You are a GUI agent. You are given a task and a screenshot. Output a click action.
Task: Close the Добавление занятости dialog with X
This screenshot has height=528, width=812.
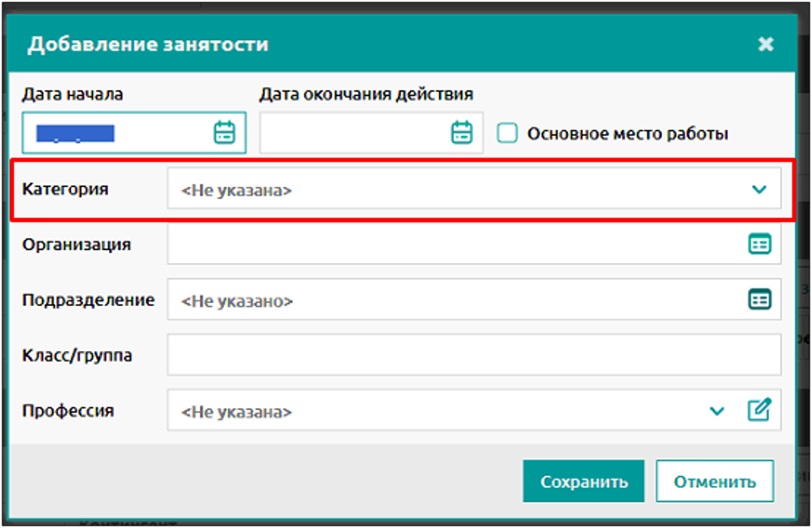766,44
